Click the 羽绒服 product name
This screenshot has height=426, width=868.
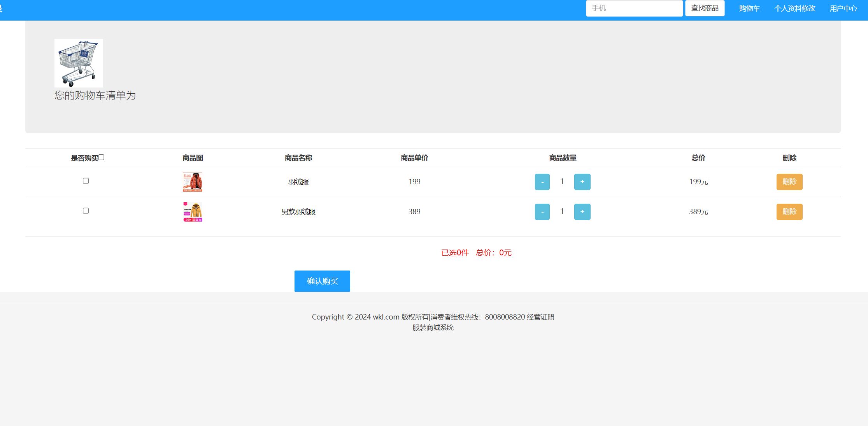(x=298, y=182)
